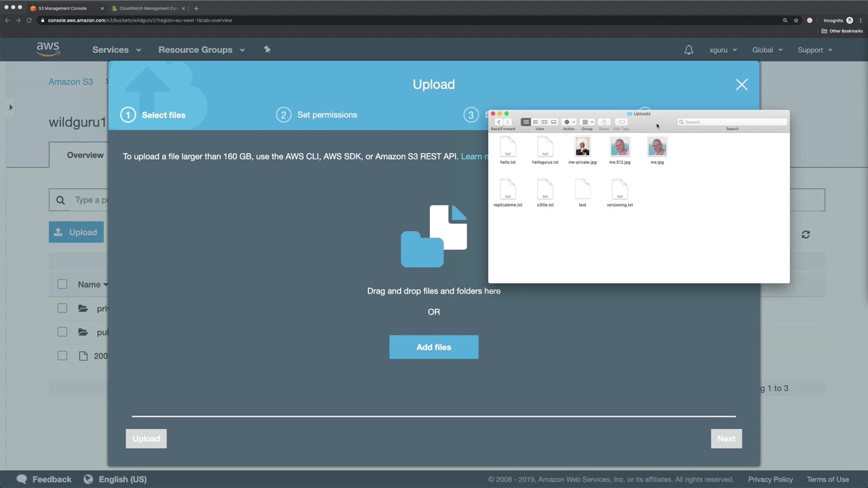Tick the checkbox for the first folder row
The height and width of the screenshot is (488, 868).
pyautogui.click(x=62, y=308)
